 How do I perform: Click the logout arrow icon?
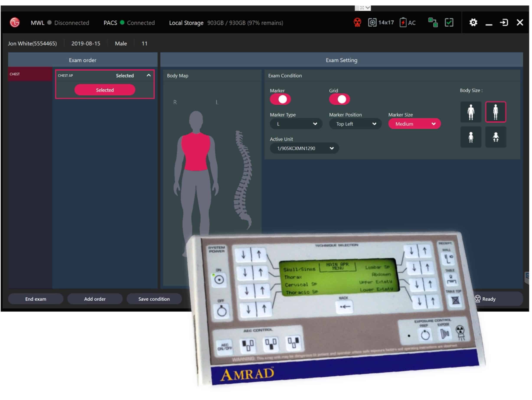point(504,23)
